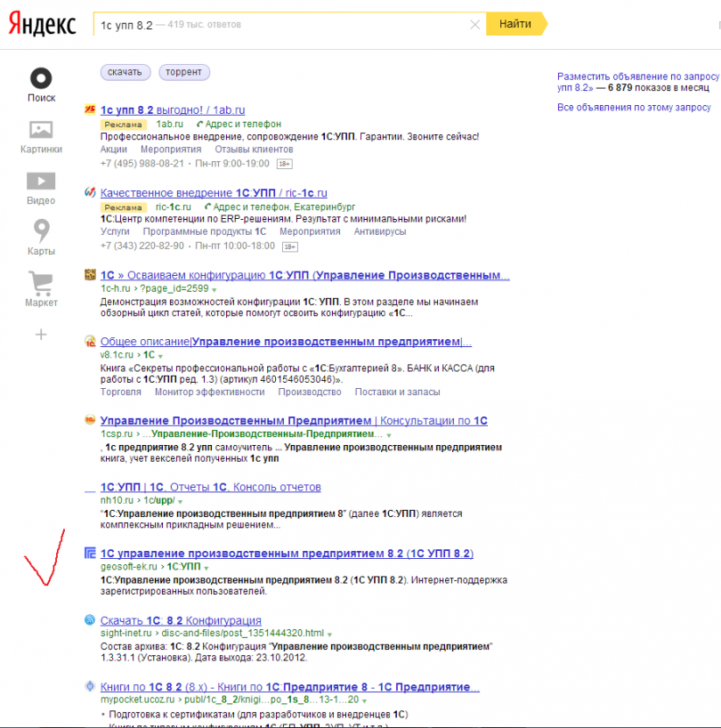
Task: Click 18+ age badge in ric-1c.ru ad
Action: [x=290, y=247]
